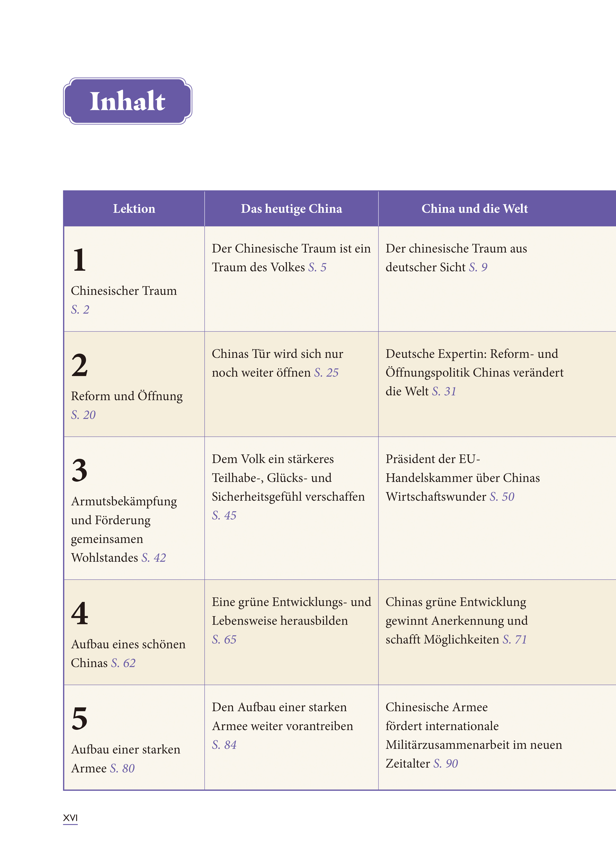Open page link S. 45
The height and width of the screenshot is (866, 616).
[224, 515]
